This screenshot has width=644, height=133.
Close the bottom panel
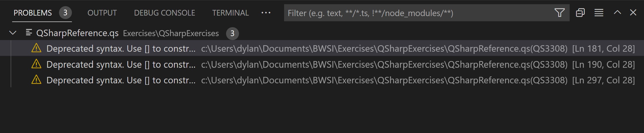pos(633,13)
